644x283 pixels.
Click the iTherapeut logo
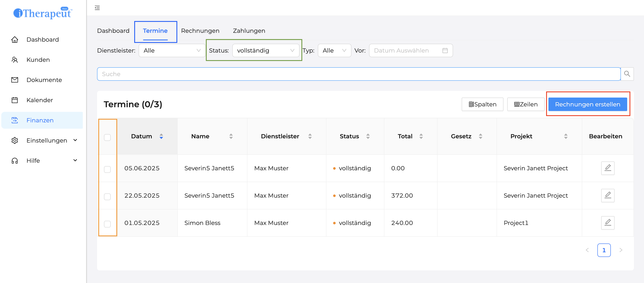point(43,13)
